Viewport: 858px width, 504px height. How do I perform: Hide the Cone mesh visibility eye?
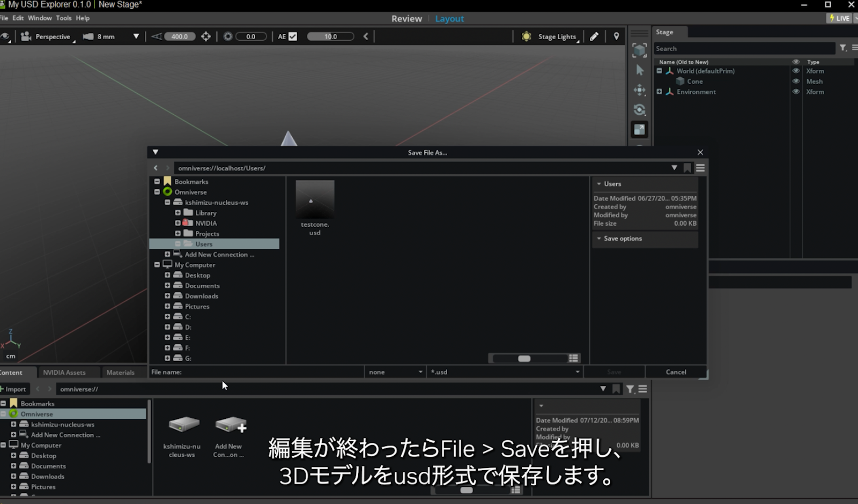796,81
